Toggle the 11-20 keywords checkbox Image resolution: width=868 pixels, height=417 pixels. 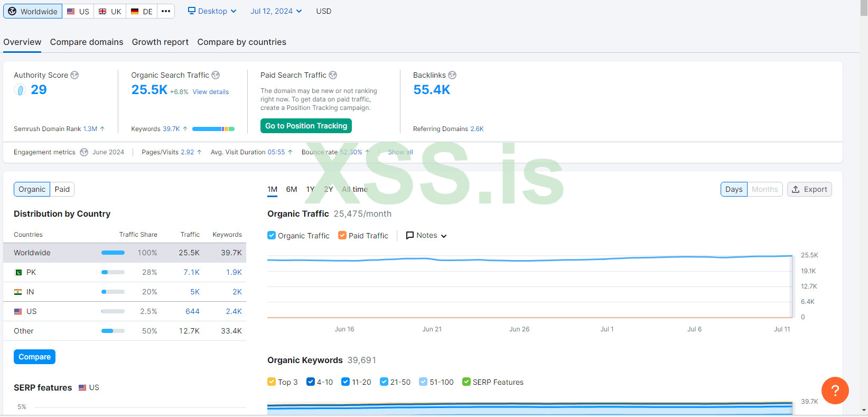tap(346, 382)
